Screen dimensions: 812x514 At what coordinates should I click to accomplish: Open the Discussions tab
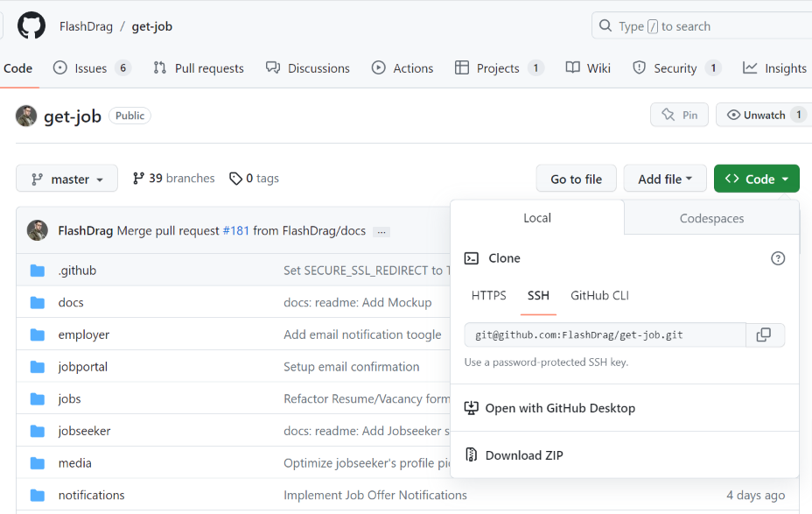[308, 68]
